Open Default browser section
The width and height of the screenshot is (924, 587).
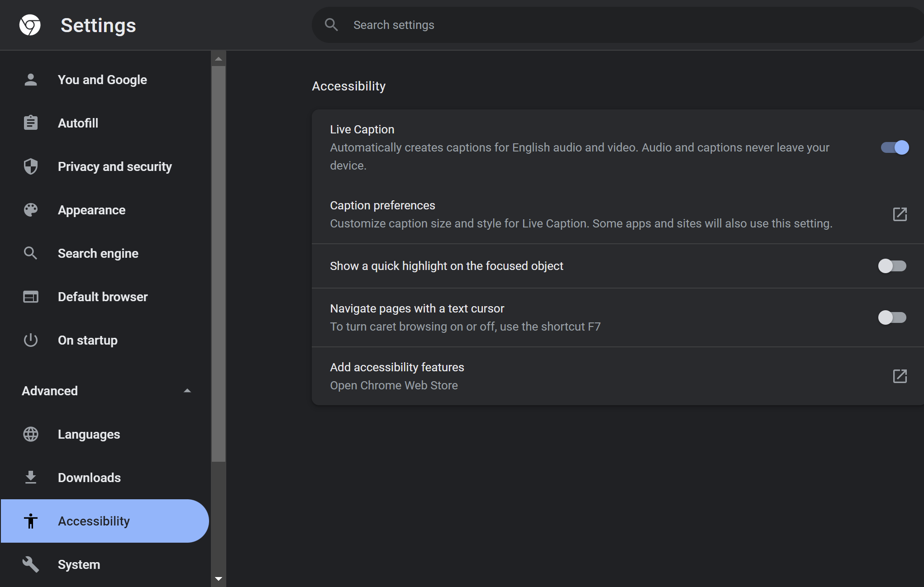[x=105, y=297]
